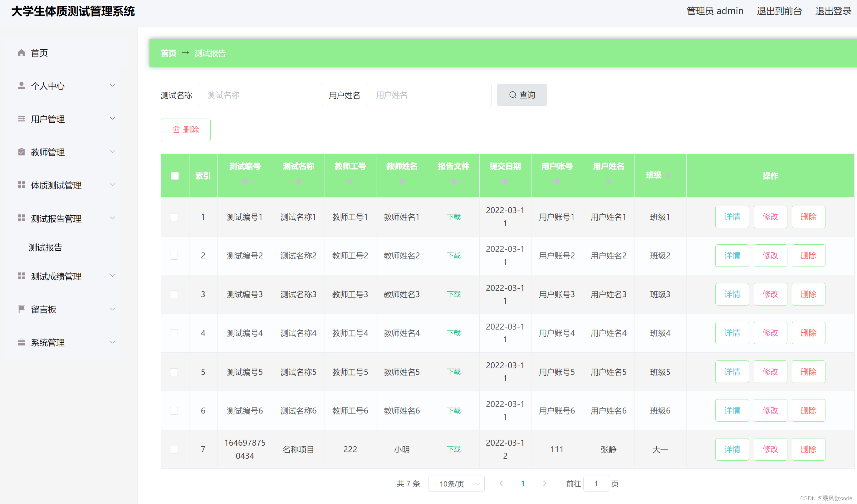Collapse the 测试报告管理 menu chevron
Image resolution: width=857 pixels, height=504 pixels.
(113, 218)
